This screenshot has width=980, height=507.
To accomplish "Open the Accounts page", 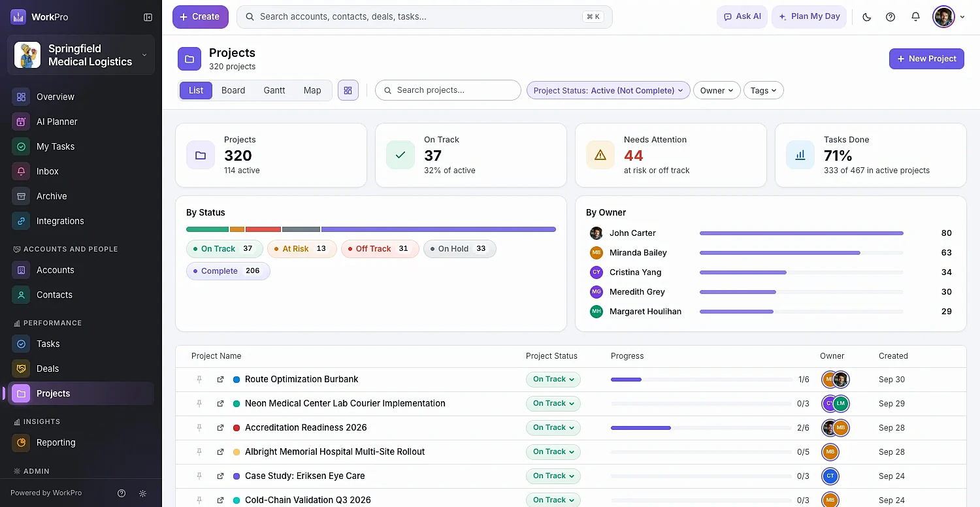I will point(81,270).
